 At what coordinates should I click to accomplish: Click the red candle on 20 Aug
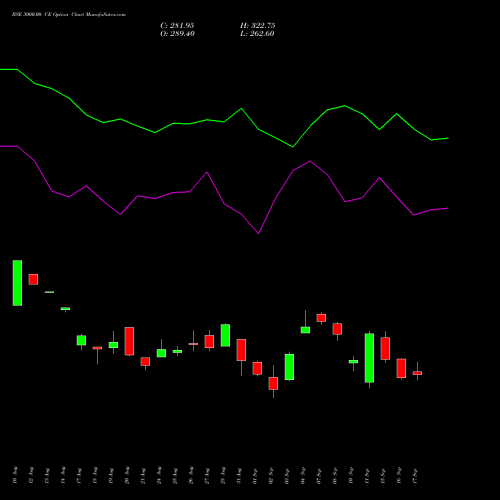(x=129, y=341)
